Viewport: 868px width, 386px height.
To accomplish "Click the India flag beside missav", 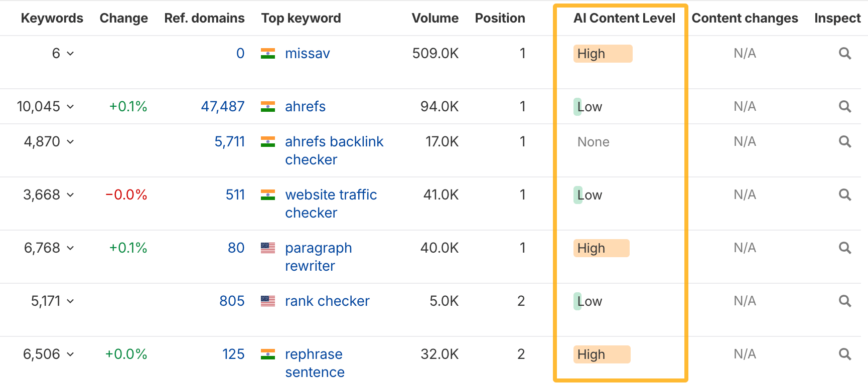I will (268, 53).
